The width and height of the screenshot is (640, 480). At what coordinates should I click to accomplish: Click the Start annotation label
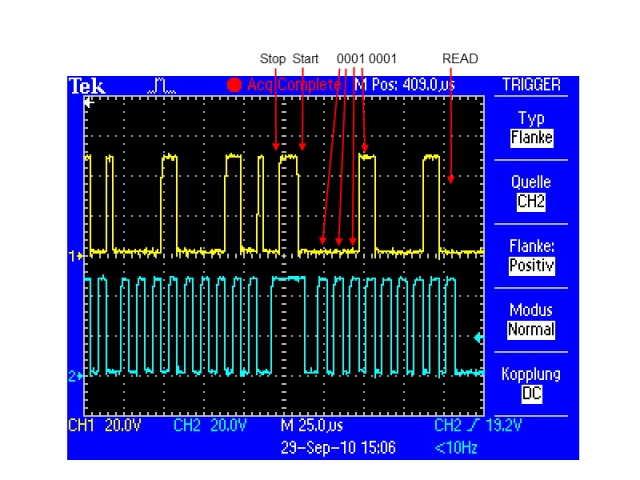pyautogui.click(x=305, y=59)
